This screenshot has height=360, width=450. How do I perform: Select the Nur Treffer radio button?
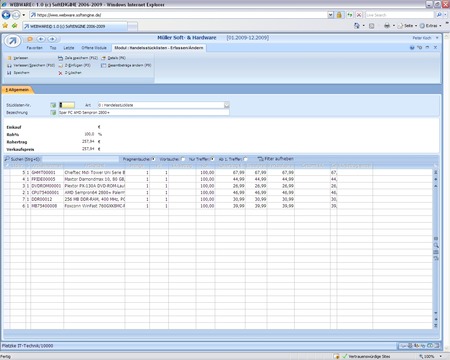212,159
